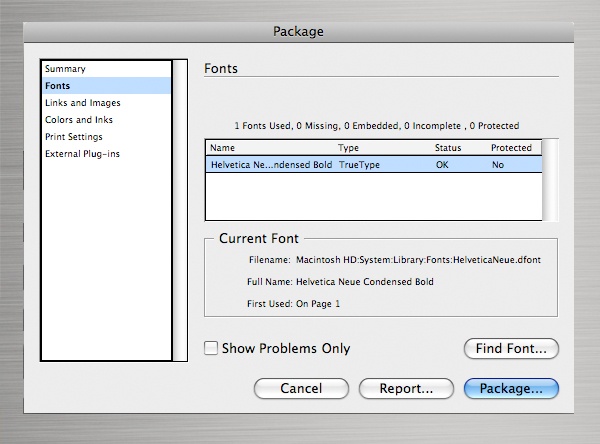
Task: Click the HelveticaNeue.dfont filename path
Action: pyautogui.click(x=418, y=260)
